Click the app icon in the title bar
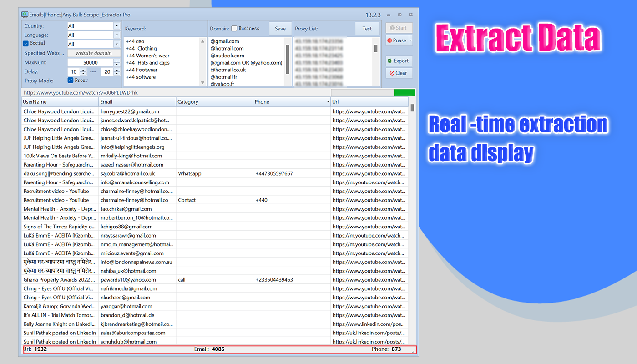 [x=25, y=15]
